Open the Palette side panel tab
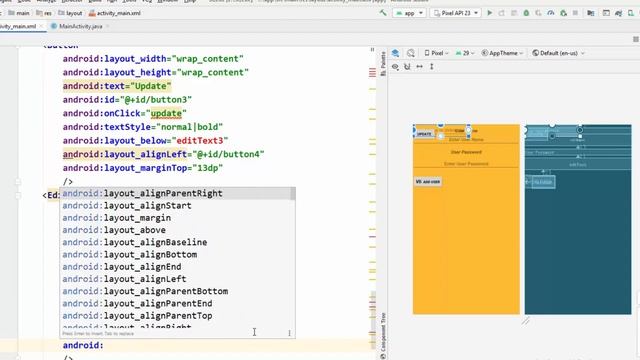640x360 pixels. pyautogui.click(x=383, y=64)
